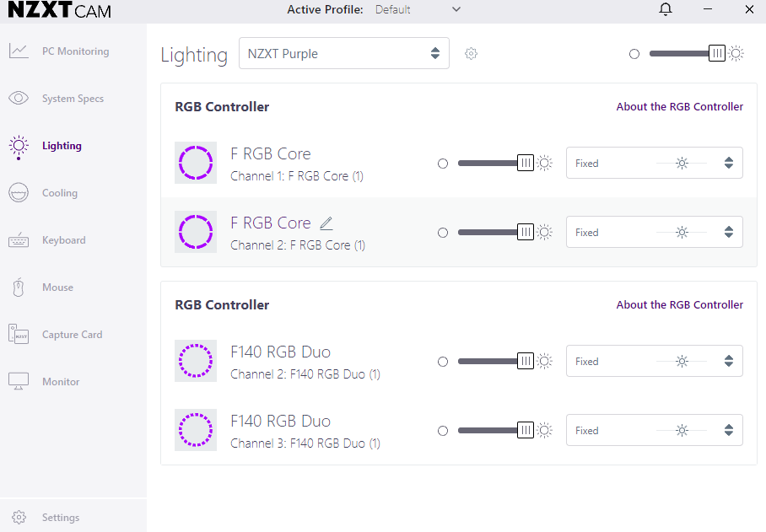Click Channel 3 F140 RGB Duo max brightness sun
The height and width of the screenshot is (532, 766).
pos(544,431)
